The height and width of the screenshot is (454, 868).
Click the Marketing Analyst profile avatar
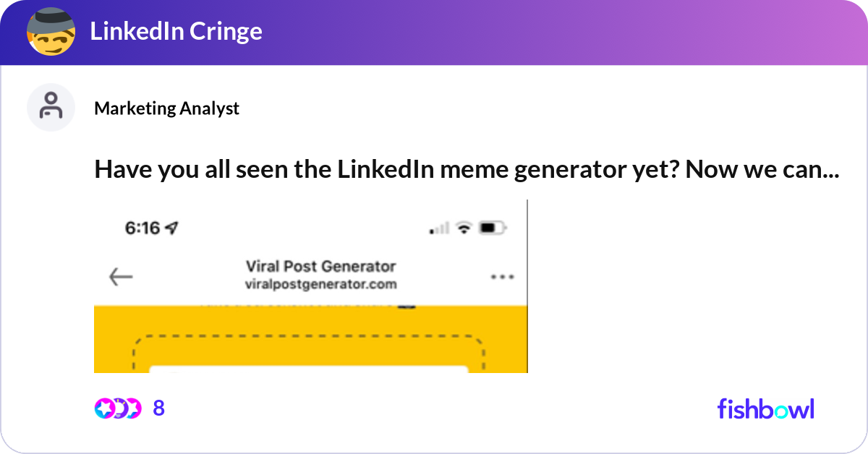tap(51, 107)
